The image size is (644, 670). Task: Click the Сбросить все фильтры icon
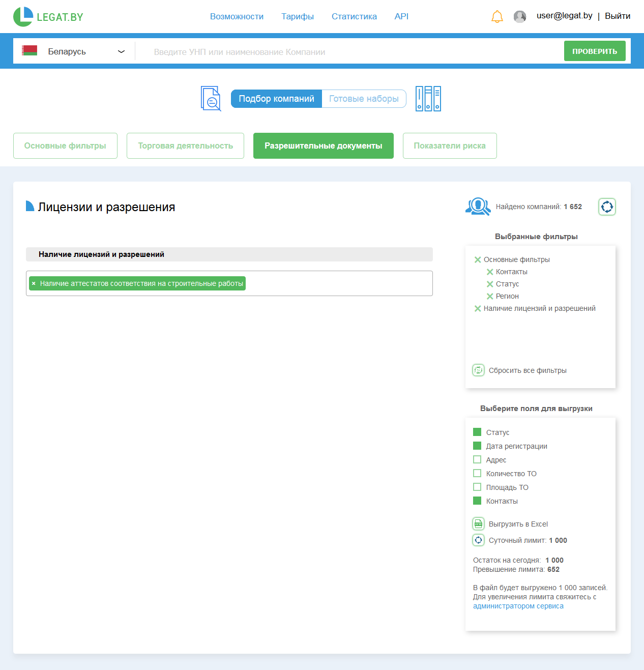tap(478, 370)
